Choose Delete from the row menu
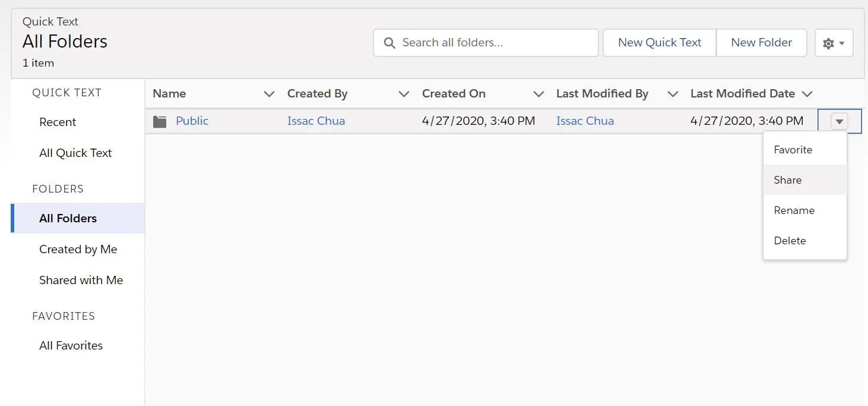Image resolution: width=868 pixels, height=406 pixels. click(804, 241)
